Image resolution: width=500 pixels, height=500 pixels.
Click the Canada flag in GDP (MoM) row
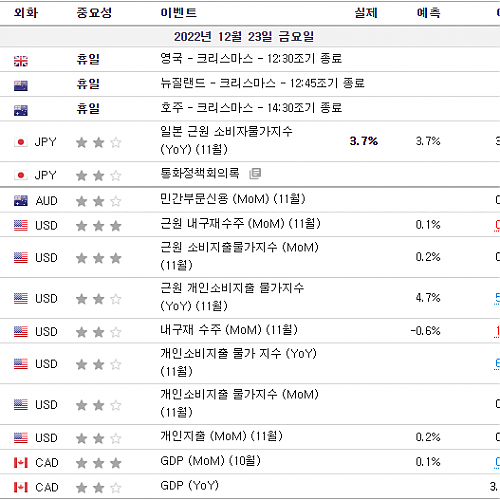coord(21,463)
